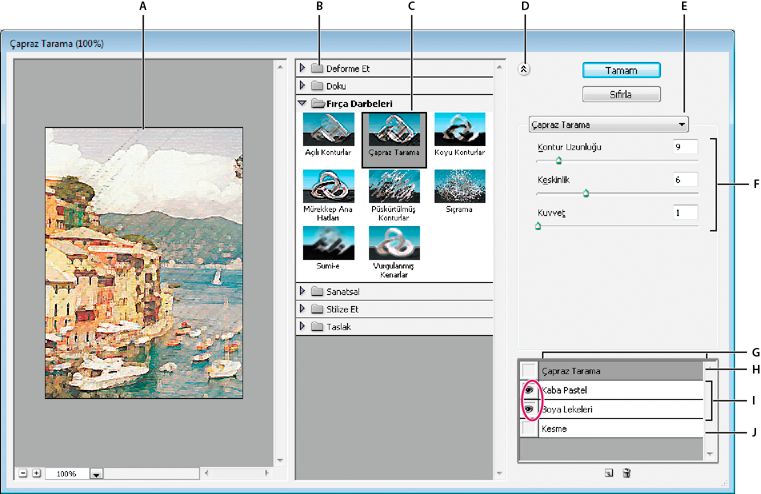Click the Taslak category label

(x=339, y=327)
